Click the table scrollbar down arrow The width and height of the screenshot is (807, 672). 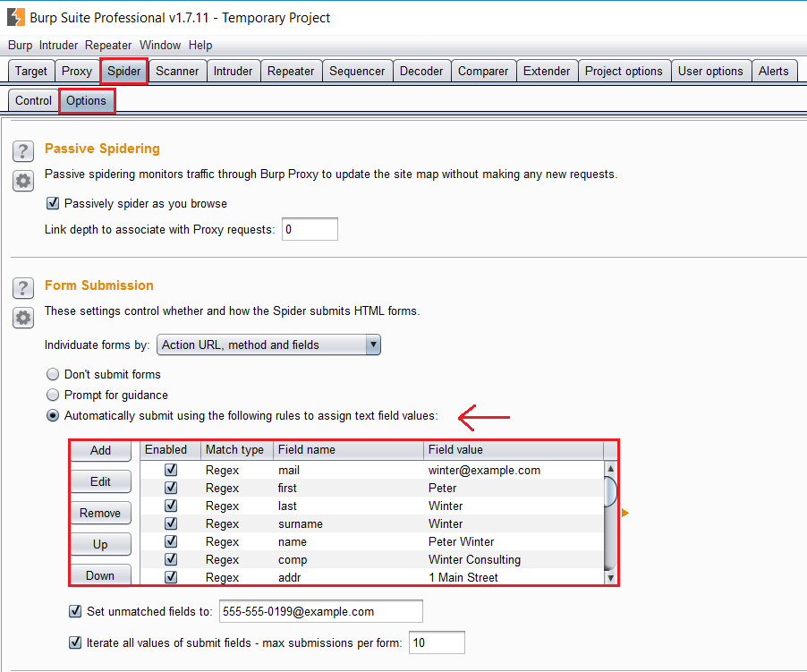tap(611, 578)
